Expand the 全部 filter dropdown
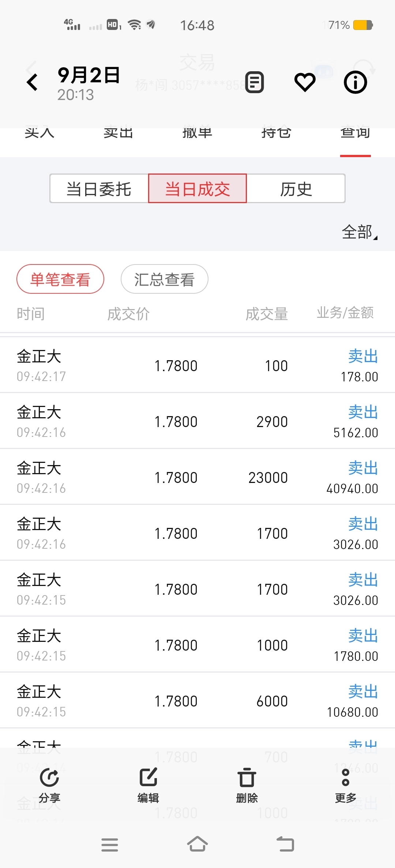395x868 pixels. tap(360, 232)
